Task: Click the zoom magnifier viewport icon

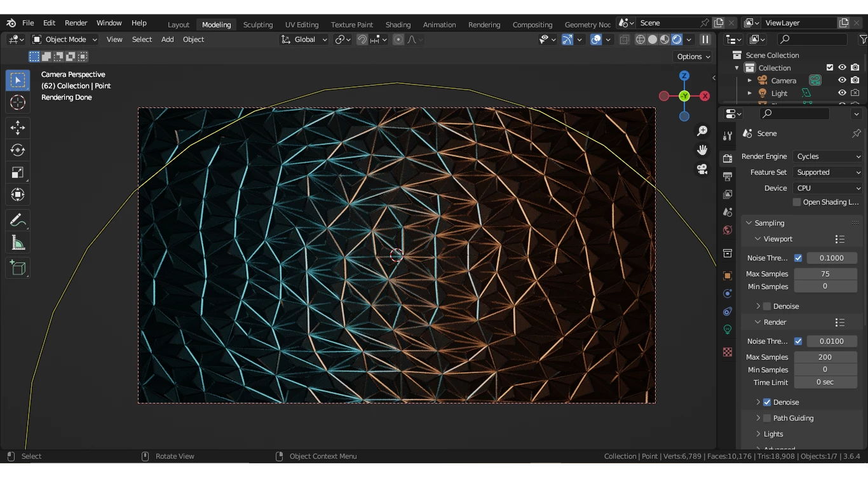Action: (x=702, y=130)
